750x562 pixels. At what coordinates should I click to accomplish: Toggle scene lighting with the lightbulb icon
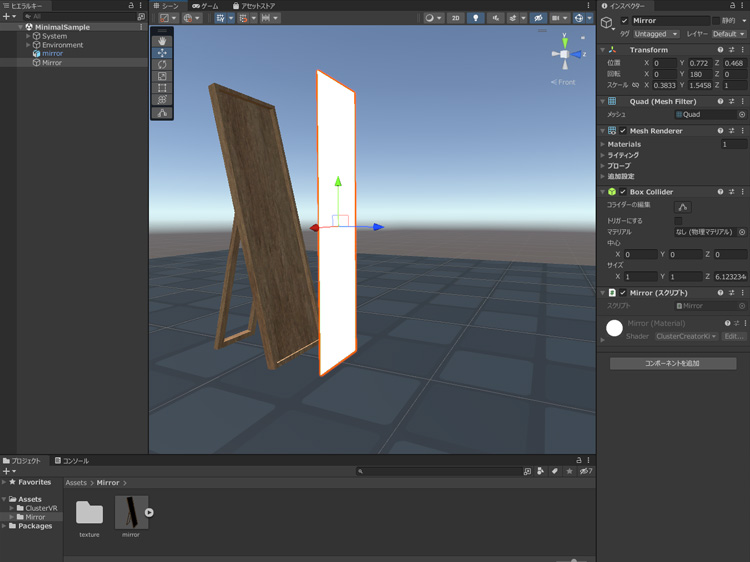tap(475, 18)
